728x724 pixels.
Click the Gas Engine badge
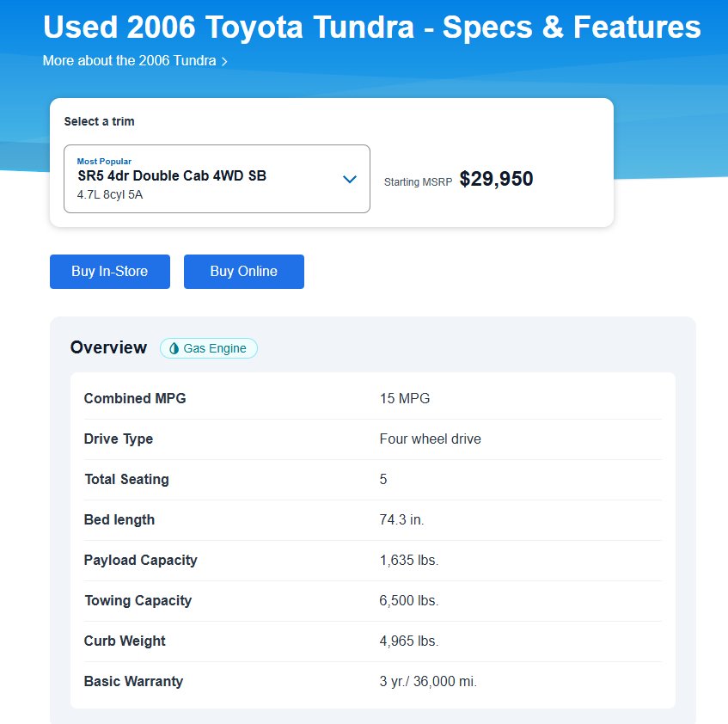tap(209, 348)
